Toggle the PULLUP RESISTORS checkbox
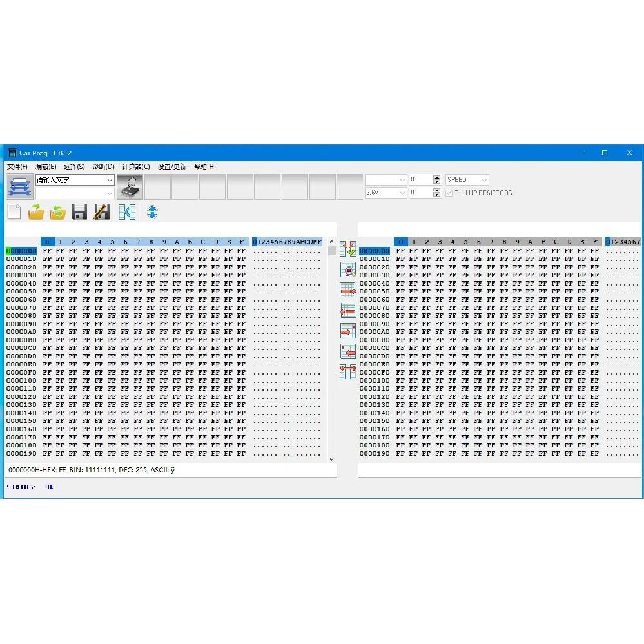644x644 pixels. click(449, 193)
